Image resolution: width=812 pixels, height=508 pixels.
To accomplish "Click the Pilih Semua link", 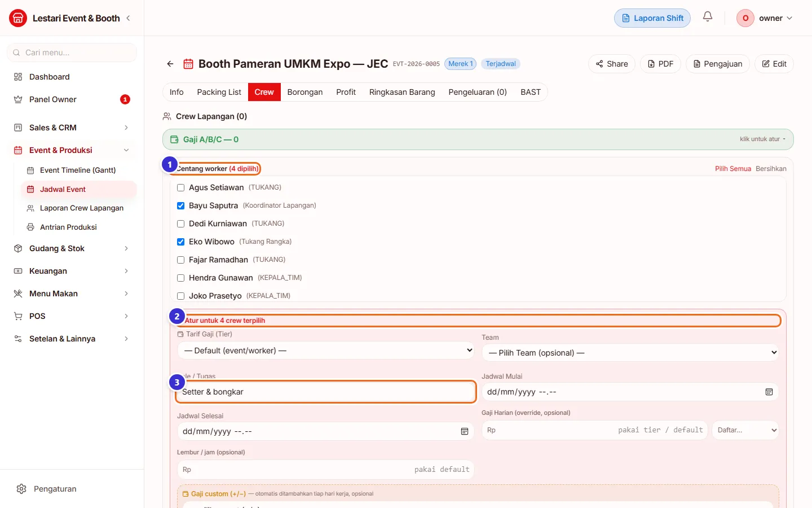I will [x=733, y=169].
